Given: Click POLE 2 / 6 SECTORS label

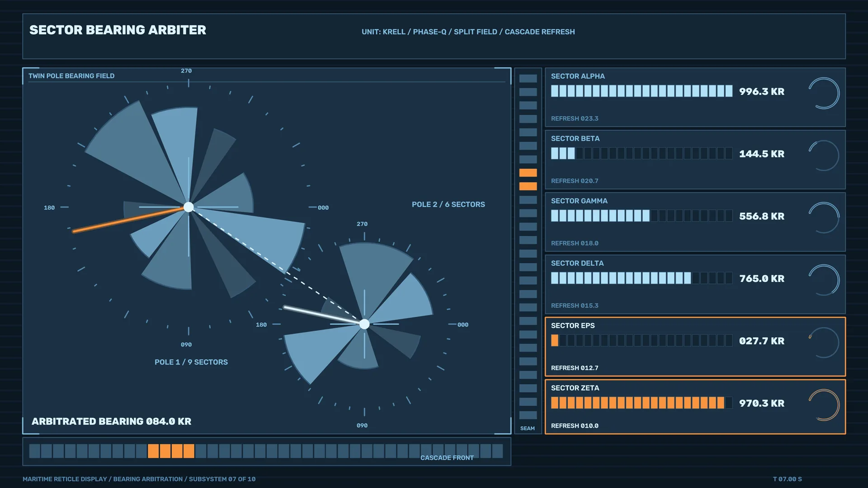Looking at the screenshot, I should [448, 205].
